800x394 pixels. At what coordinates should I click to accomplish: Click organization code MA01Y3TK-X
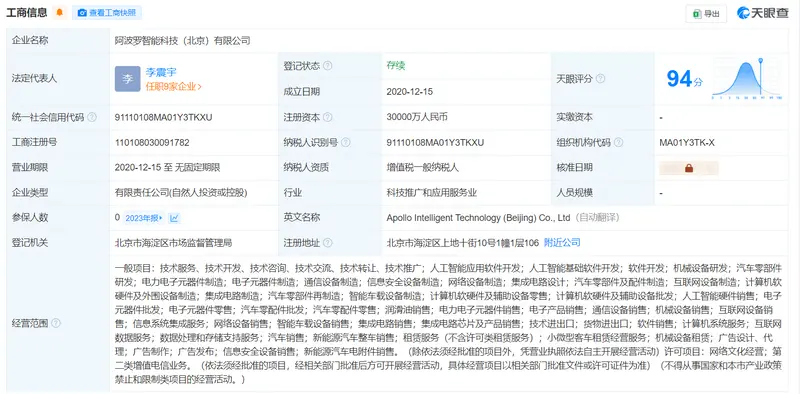click(687, 142)
